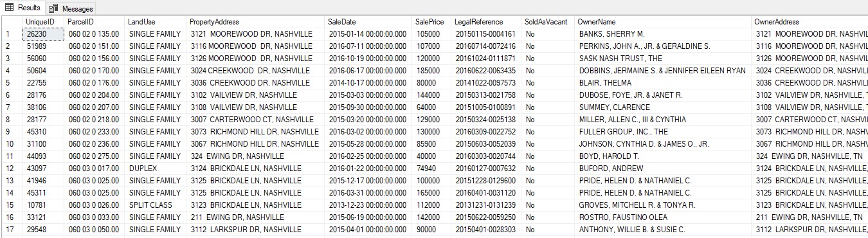
Task: Select address 3073 RICHMOND HILL DR in PropertyAddress
Action: (x=255, y=132)
